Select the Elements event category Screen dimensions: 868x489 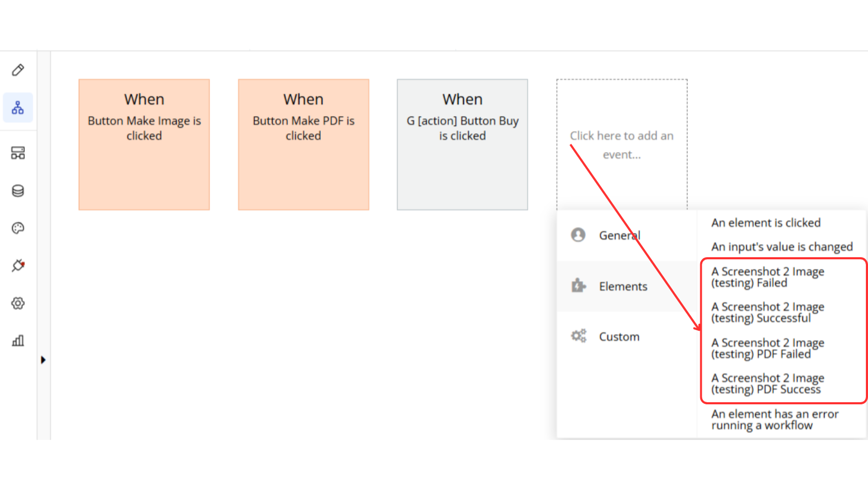coord(623,286)
